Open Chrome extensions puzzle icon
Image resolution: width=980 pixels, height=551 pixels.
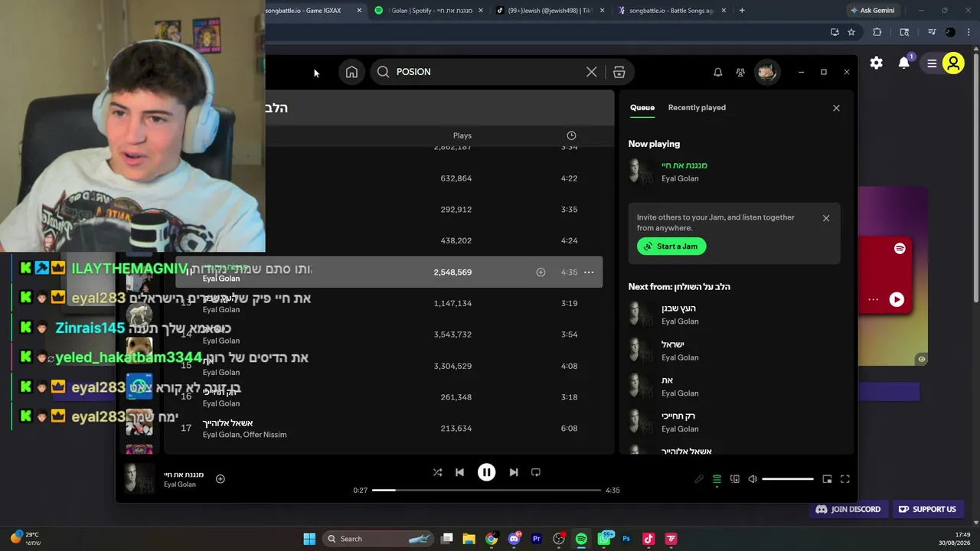pos(877,32)
